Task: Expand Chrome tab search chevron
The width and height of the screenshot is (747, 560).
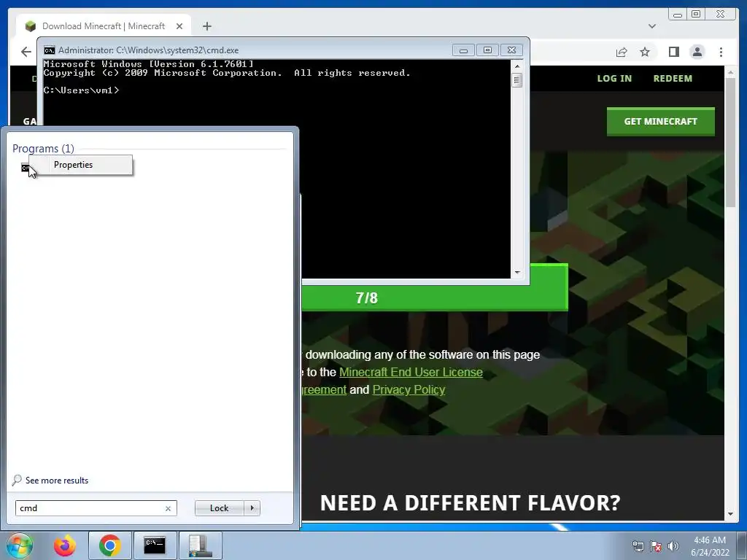Action: click(x=652, y=26)
